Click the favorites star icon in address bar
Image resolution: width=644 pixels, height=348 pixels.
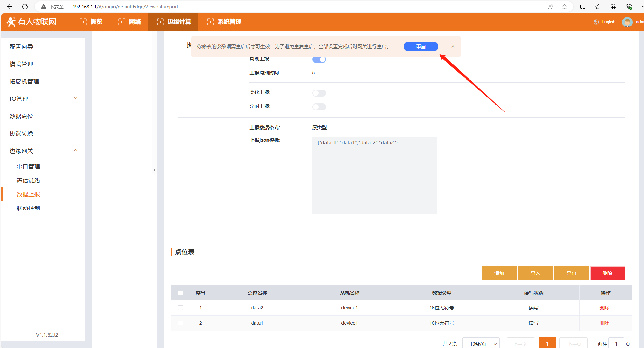[x=565, y=7]
